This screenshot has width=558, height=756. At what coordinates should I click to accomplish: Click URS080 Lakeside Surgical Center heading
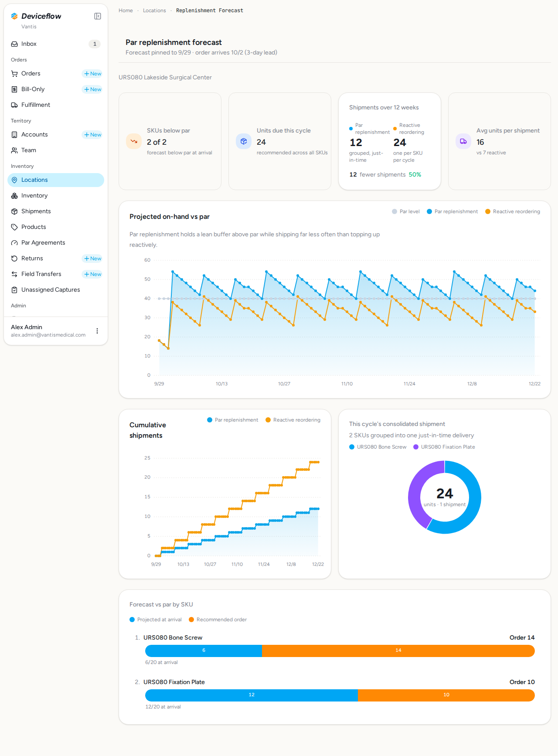[165, 77]
